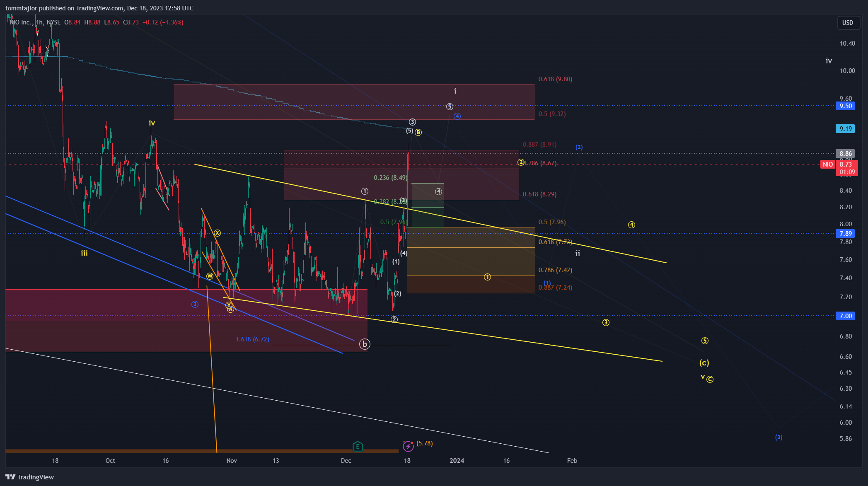Click the light-blue 9.19 price label
The image size is (868, 486).
click(x=846, y=128)
